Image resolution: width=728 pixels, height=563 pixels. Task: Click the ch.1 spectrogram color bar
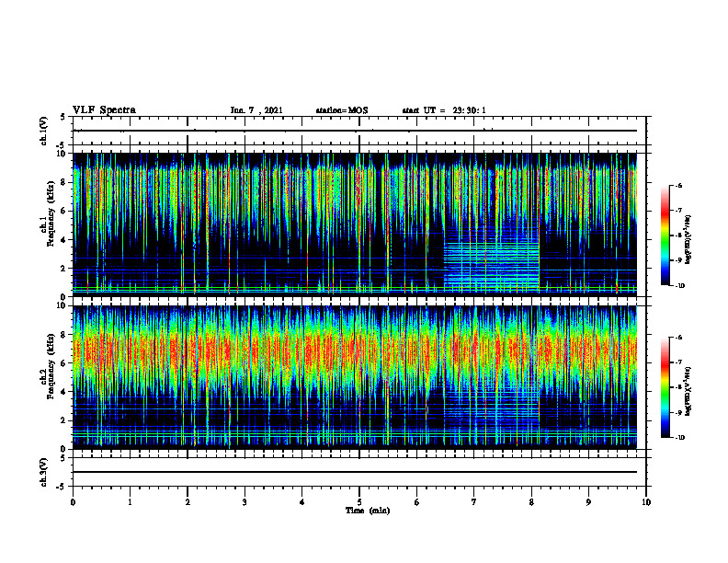coord(665,236)
